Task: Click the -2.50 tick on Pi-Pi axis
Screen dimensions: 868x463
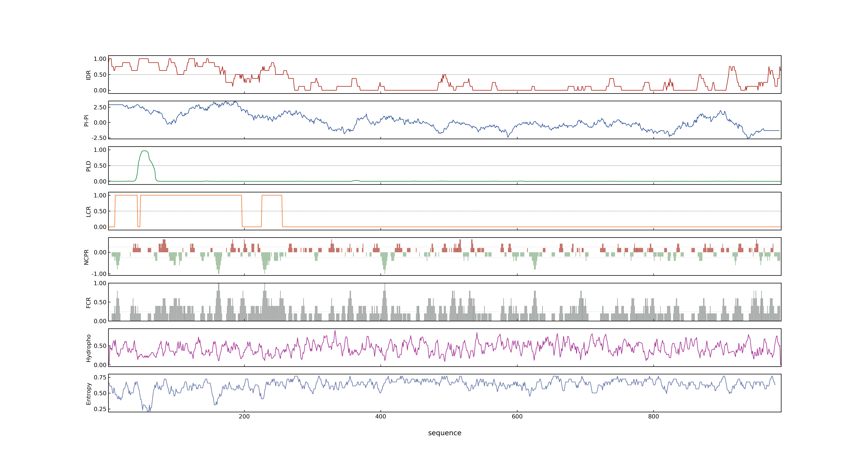Action: [99, 138]
